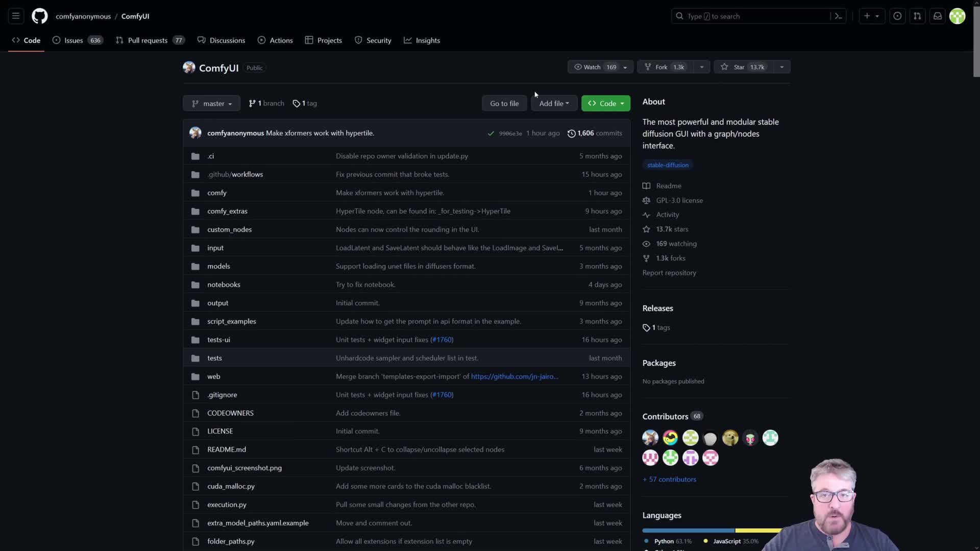The height and width of the screenshot is (551, 980).
Task: Click the file icon beside CODEOWNERS
Action: click(195, 413)
